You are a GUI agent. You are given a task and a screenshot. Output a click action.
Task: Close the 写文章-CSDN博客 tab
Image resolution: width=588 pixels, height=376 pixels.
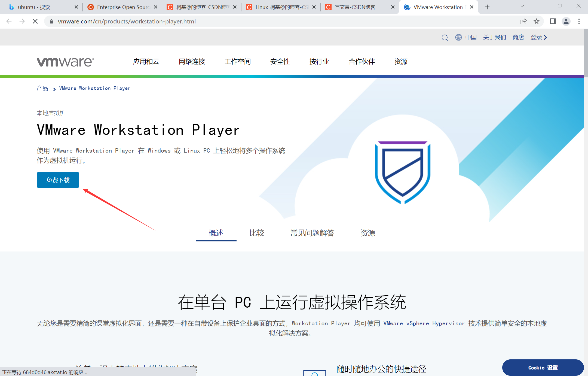point(393,7)
